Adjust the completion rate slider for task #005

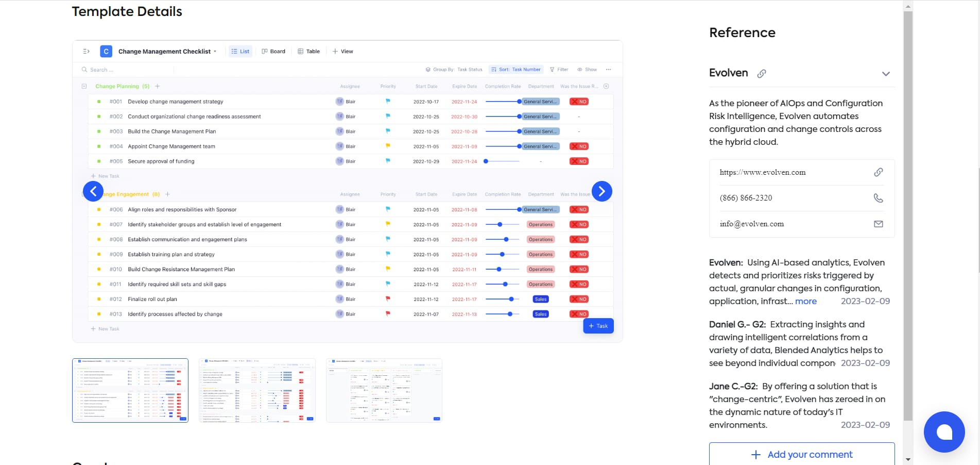[x=486, y=161]
